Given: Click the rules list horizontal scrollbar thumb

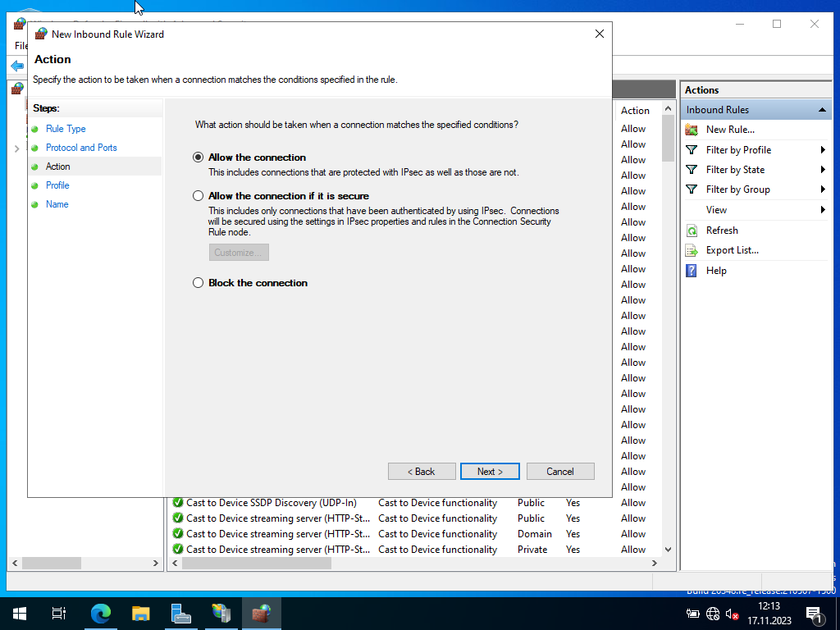Looking at the screenshot, I should [x=257, y=563].
